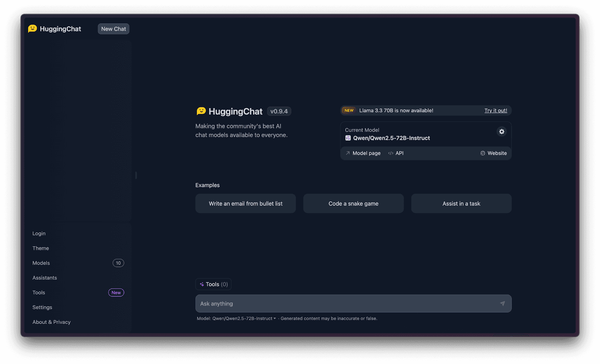
Task: Click the sidebar collapse handle
Action: (136, 175)
